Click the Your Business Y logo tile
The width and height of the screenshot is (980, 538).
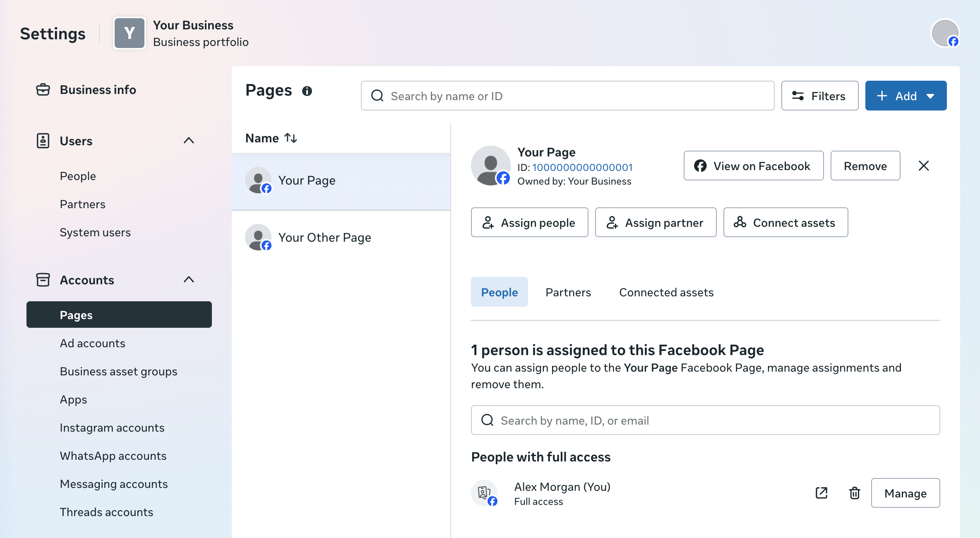click(x=130, y=33)
